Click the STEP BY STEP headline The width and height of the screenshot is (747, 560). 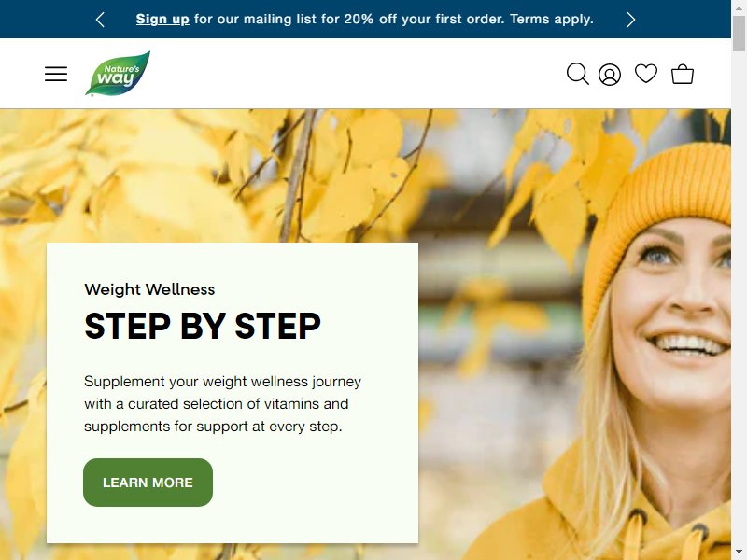(x=203, y=326)
